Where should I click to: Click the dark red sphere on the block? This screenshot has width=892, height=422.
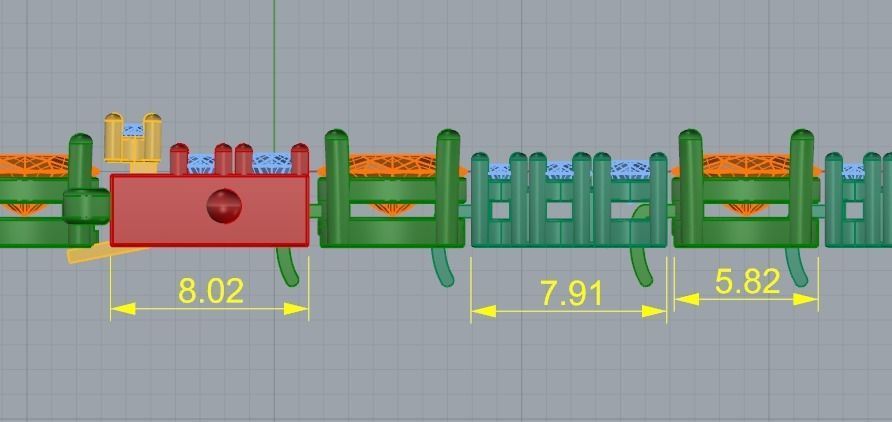click(x=224, y=206)
